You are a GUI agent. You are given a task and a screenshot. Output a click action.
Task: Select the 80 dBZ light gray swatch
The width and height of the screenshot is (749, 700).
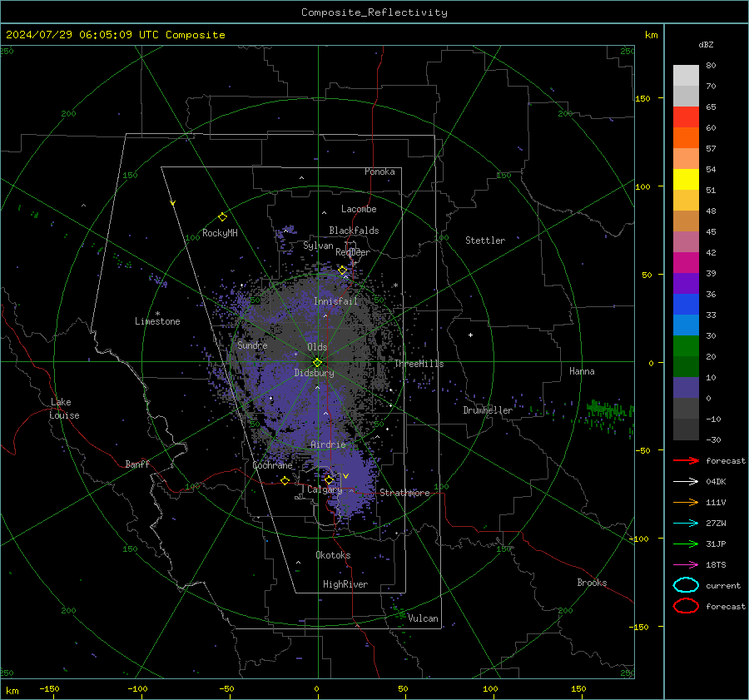[686, 75]
